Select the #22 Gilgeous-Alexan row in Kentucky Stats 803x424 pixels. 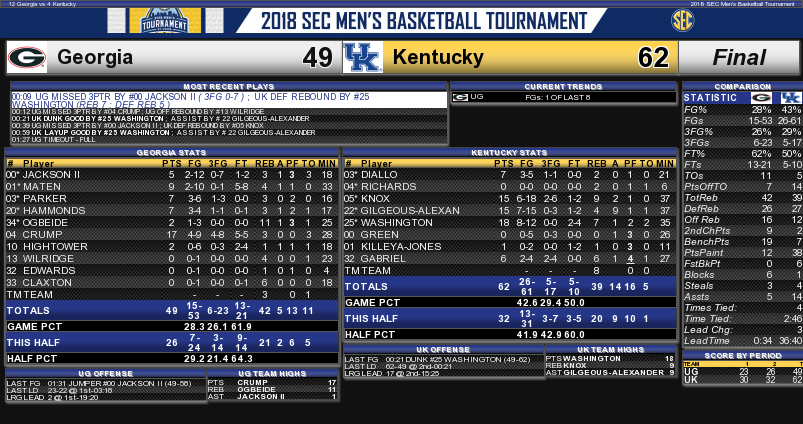pyautogui.click(x=510, y=210)
